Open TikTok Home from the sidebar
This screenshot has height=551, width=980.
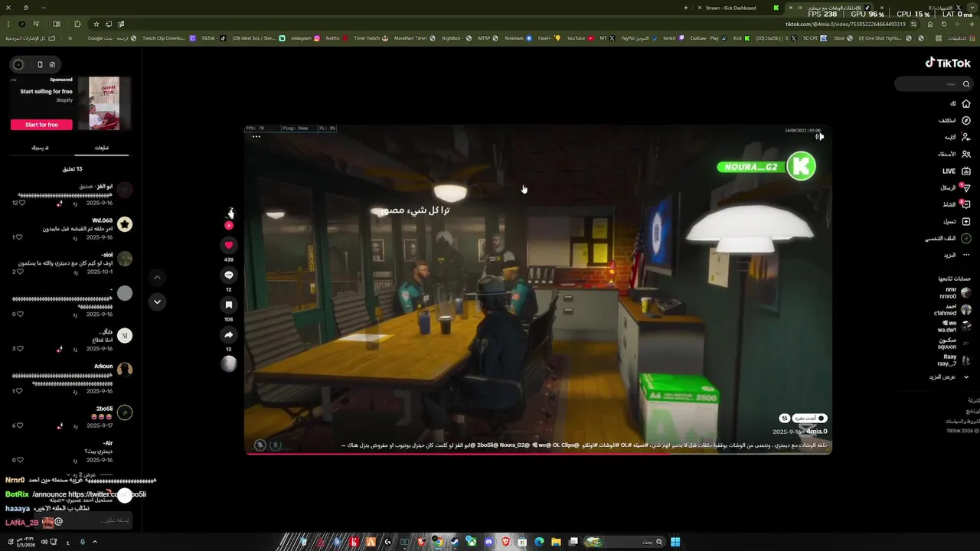point(960,103)
